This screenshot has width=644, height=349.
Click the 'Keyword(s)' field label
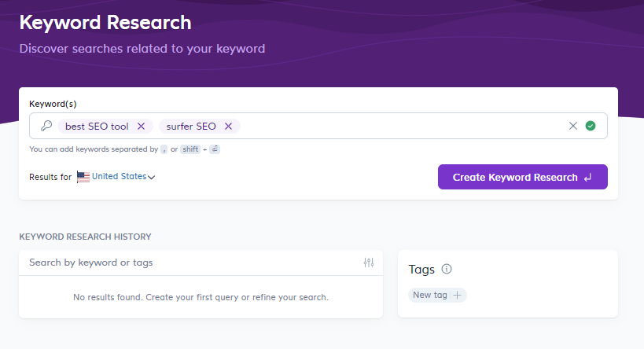pyautogui.click(x=53, y=104)
